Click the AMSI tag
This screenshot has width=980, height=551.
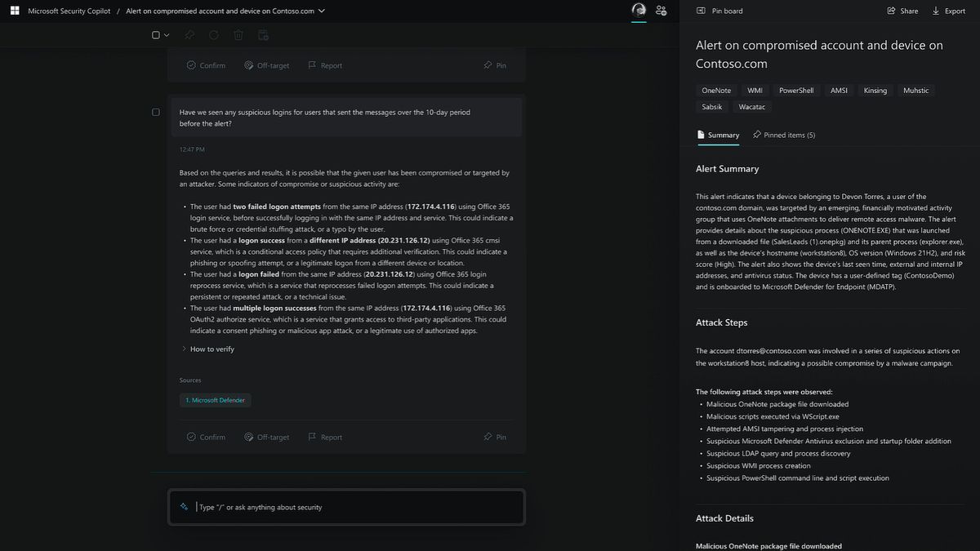[x=839, y=91]
